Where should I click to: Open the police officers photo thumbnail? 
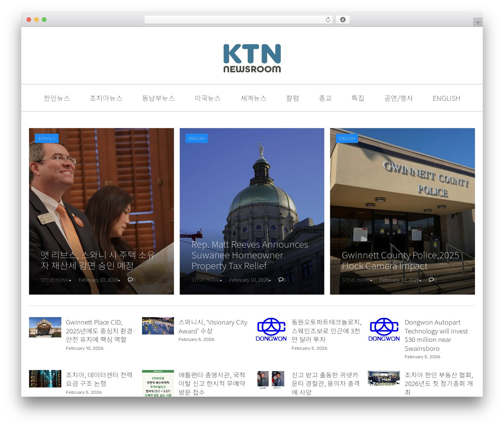click(x=271, y=380)
